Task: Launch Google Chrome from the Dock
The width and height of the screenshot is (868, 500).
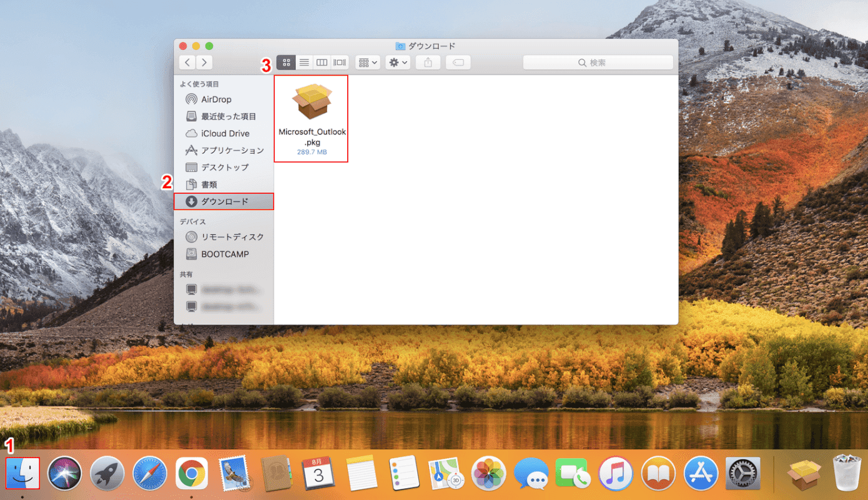Action: 192,473
